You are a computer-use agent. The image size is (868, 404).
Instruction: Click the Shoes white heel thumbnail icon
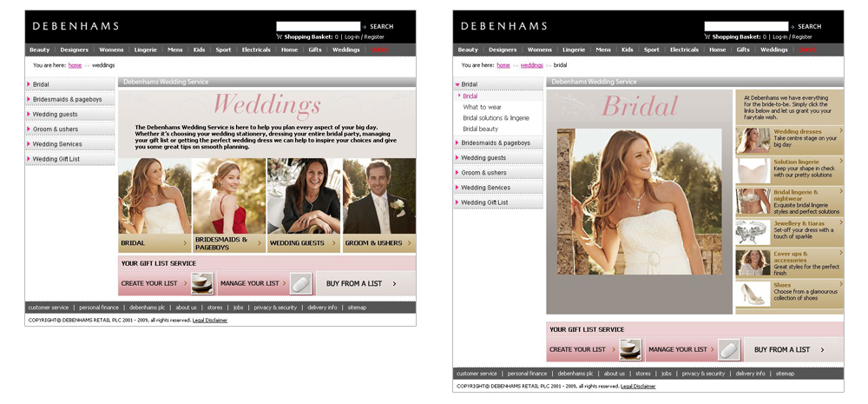coord(752,293)
